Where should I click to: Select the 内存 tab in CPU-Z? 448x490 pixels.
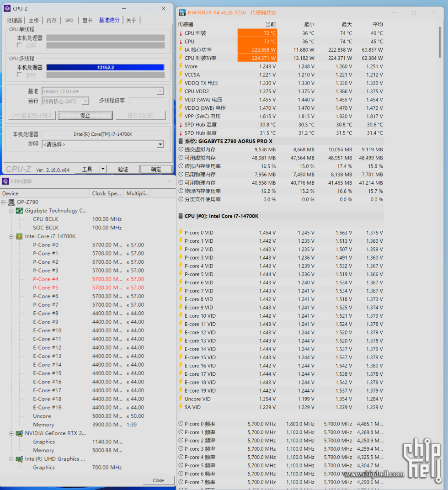click(x=52, y=20)
